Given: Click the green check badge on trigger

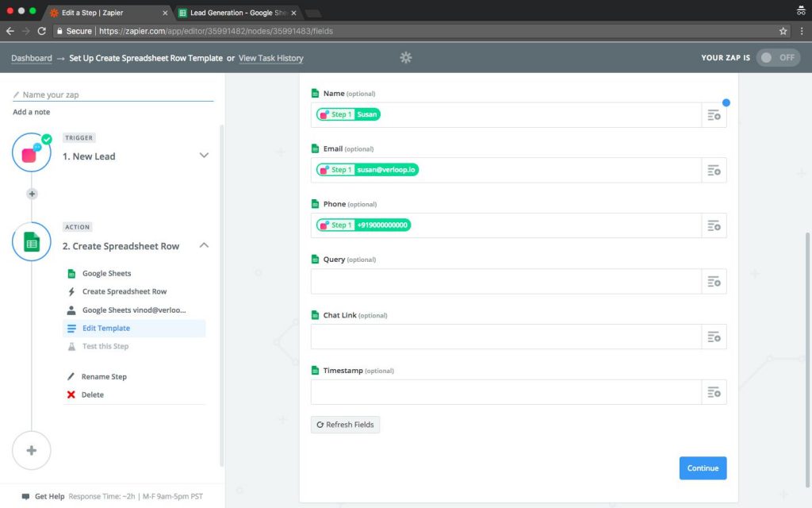Looking at the screenshot, I should [47, 139].
